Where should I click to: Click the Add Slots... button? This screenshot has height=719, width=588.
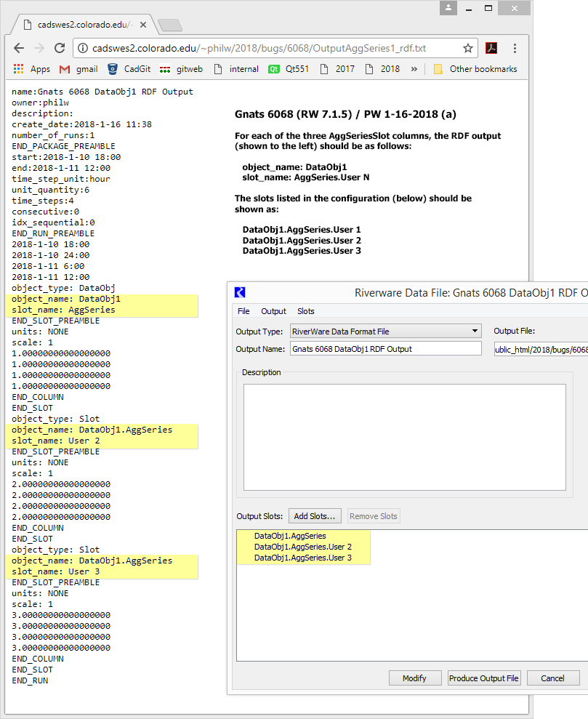point(315,516)
